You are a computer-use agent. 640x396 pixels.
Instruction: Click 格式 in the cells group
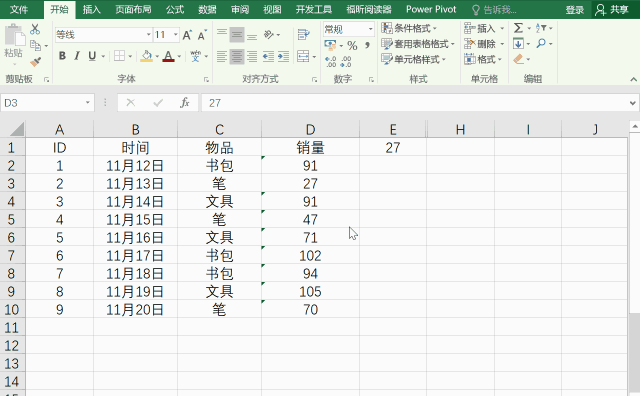(x=483, y=59)
